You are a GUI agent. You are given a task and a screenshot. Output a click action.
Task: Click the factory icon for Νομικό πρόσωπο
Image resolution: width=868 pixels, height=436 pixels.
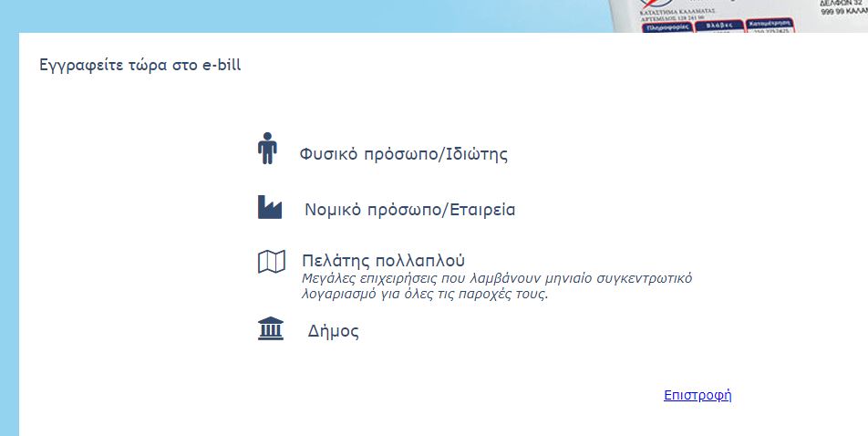(x=270, y=208)
